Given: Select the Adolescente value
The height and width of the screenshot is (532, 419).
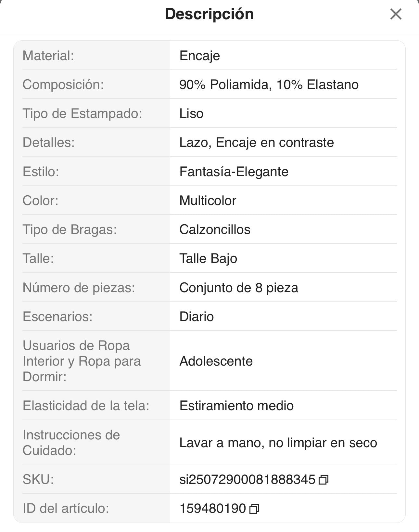Looking at the screenshot, I should 216,361.
